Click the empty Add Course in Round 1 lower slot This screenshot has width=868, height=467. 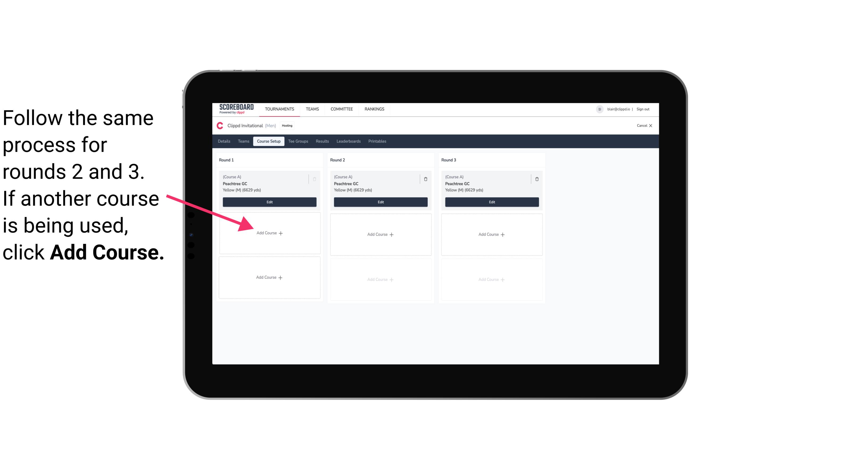click(x=269, y=277)
